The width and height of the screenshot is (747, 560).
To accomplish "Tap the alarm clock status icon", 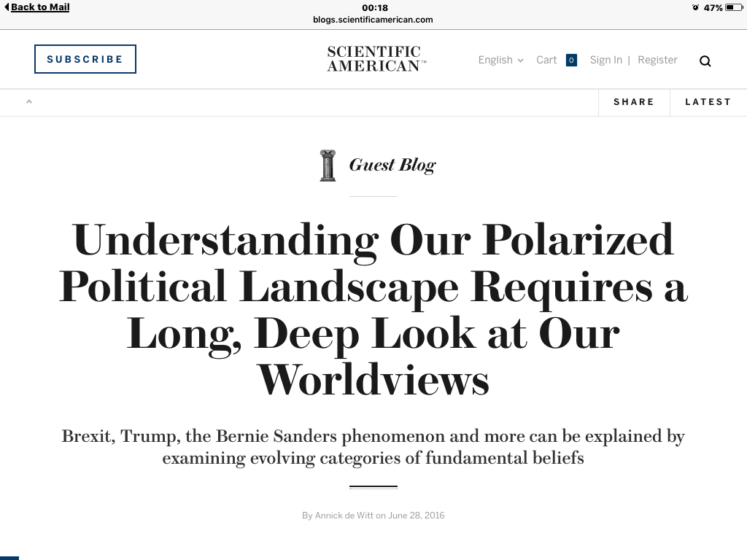I will tap(695, 7).
